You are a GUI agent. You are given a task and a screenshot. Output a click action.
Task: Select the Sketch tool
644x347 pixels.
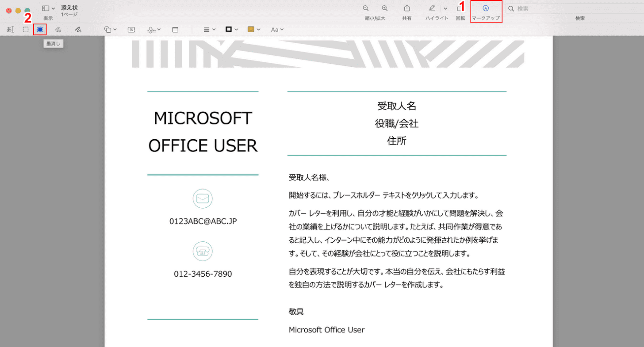pos(57,30)
